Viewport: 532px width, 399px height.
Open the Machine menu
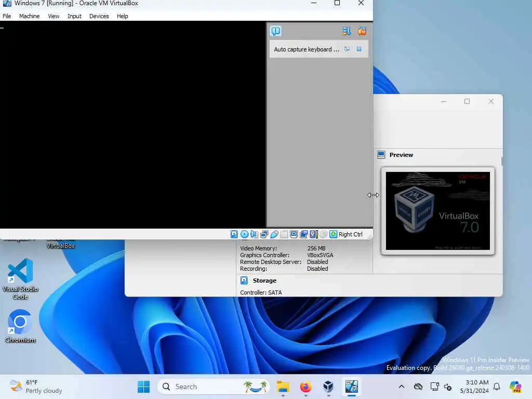coord(29,16)
